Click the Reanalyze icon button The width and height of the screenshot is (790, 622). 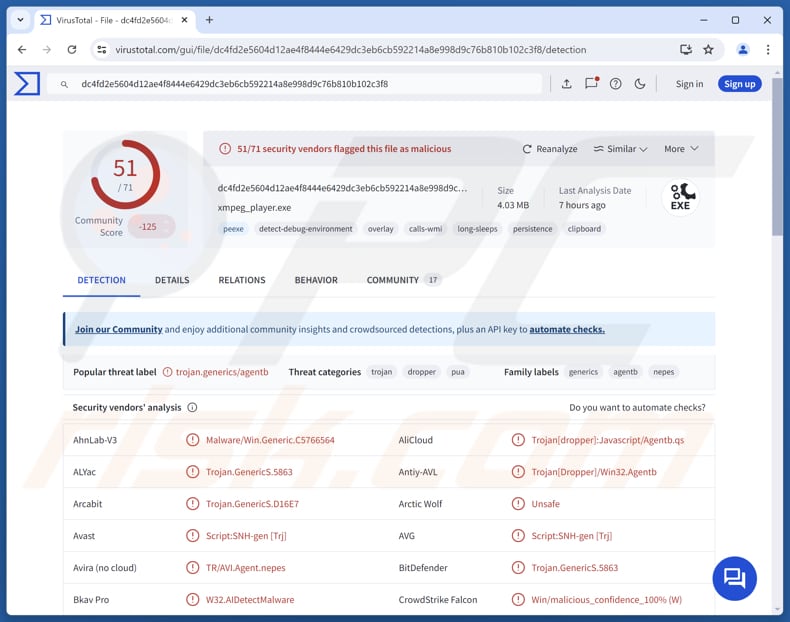pos(549,149)
